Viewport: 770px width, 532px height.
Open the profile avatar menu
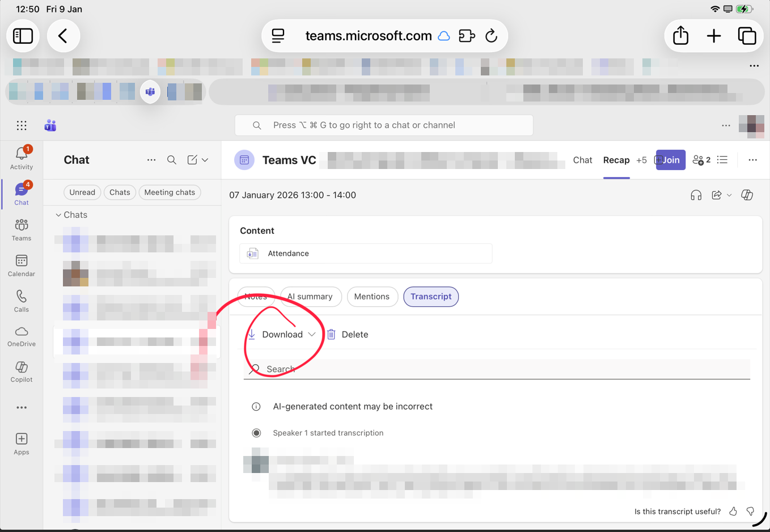pyautogui.click(x=751, y=125)
